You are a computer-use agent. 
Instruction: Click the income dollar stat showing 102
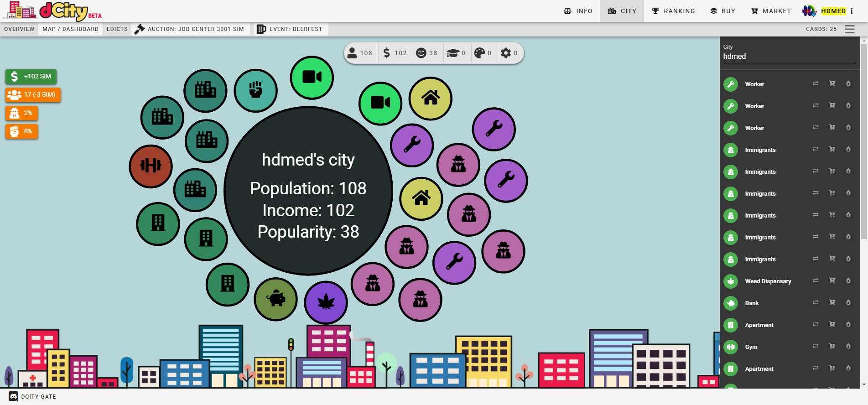click(395, 53)
